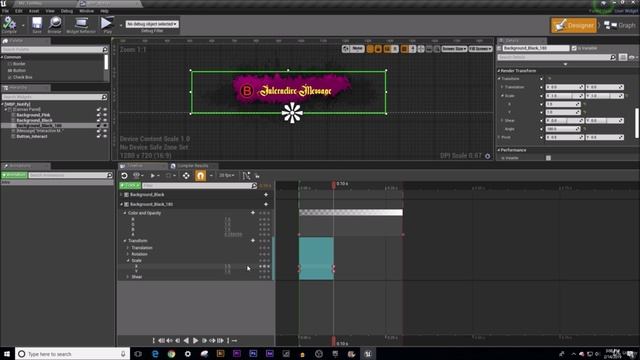Viewport: 640px width, 360px height.
Task: Click the green Track add button
Action: coord(129,185)
